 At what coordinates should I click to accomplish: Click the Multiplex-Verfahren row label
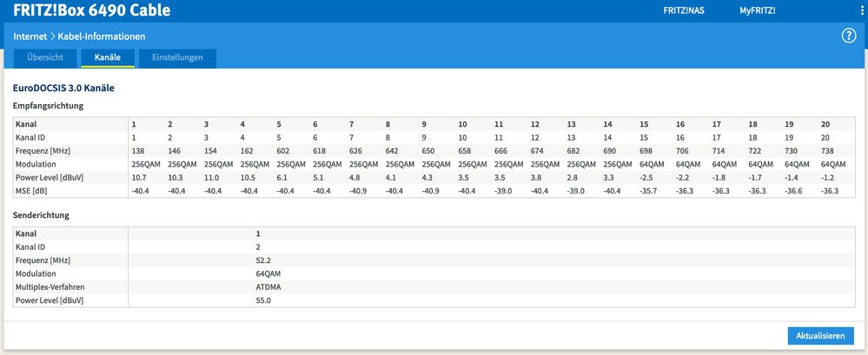[50, 287]
